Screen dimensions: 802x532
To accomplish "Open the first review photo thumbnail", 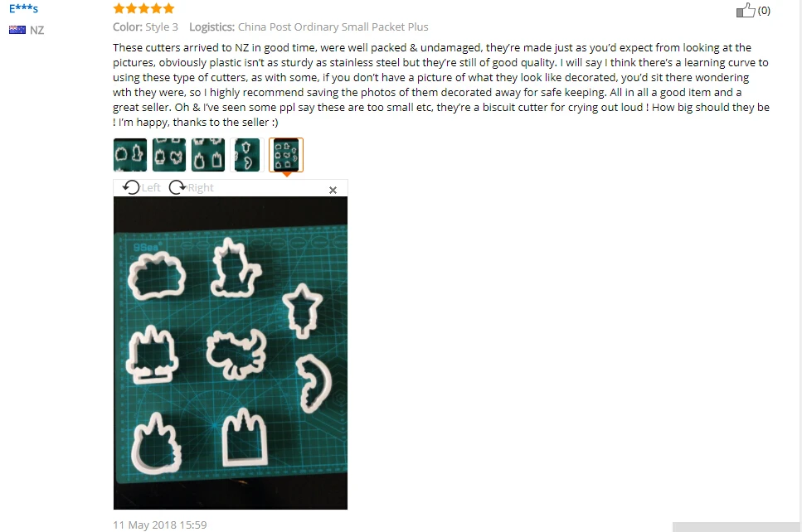I will [x=130, y=155].
